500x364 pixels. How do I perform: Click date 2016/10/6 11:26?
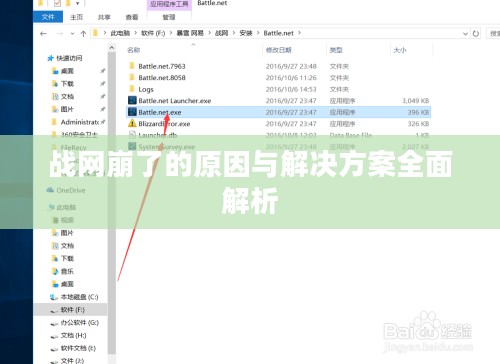pos(291,78)
